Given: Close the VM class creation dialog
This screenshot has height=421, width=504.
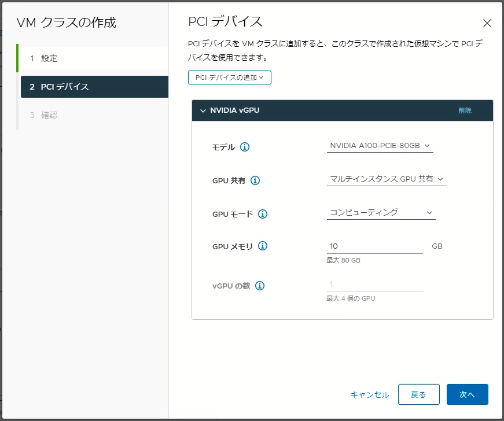Looking at the screenshot, I should (x=487, y=23).
